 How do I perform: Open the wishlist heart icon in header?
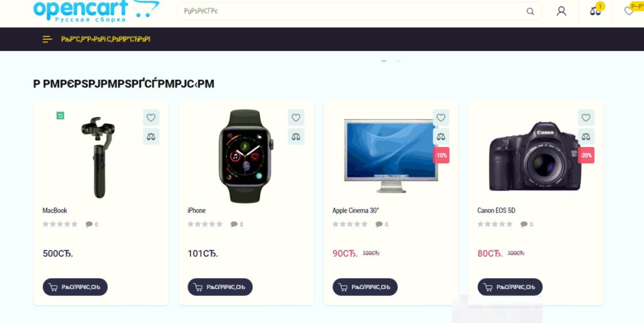point(629,11)
